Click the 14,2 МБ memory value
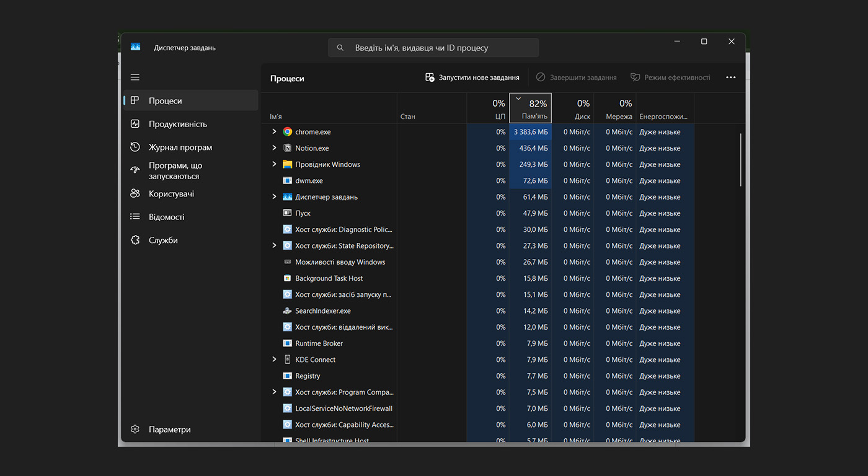The width and height of the screenshot is (868, 476). pyautogui.click(x=536, y=311)
